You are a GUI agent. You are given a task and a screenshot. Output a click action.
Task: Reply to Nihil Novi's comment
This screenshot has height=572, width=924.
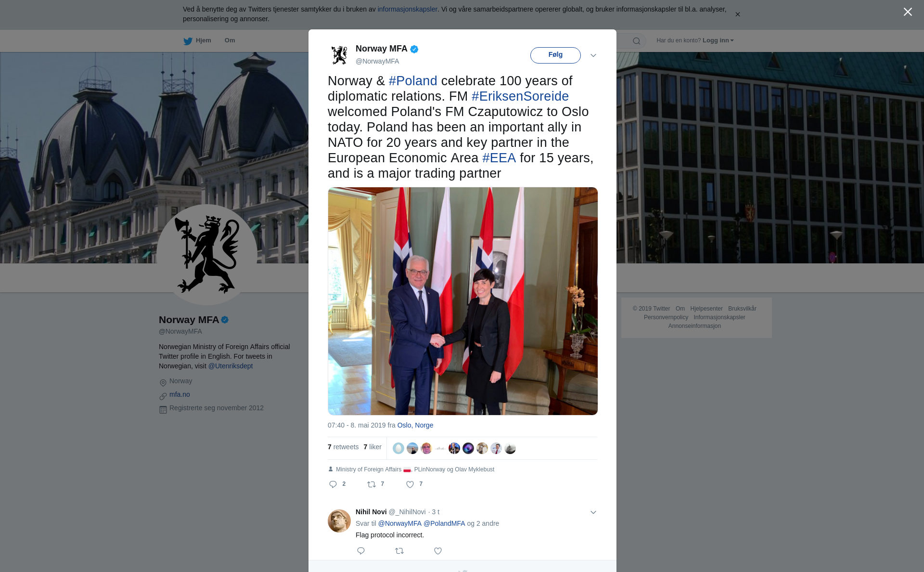(361, 551)
